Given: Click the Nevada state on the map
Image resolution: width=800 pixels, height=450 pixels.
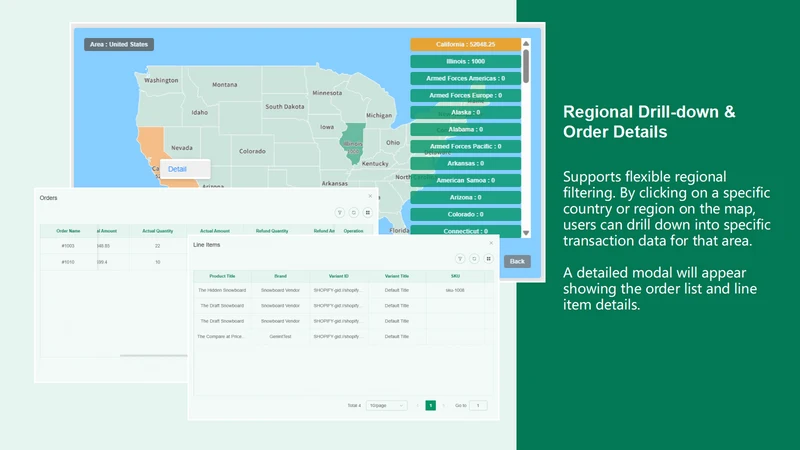Looking at the screenshot, I should pyautogui.click(x=182, y=148).
